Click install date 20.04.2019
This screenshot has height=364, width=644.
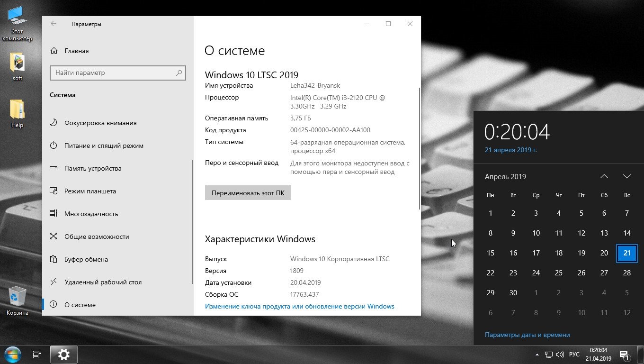[x=305, y=283]
